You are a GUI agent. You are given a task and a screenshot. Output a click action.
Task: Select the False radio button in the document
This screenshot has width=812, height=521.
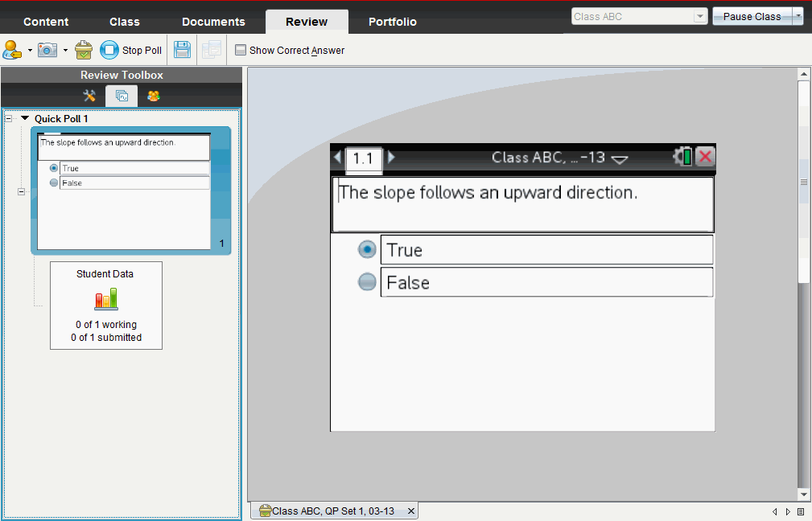click(367, 282)
